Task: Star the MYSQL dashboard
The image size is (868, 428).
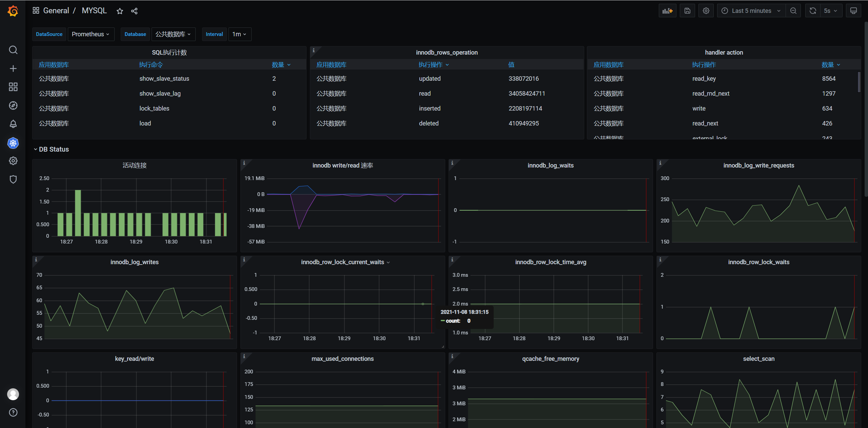Action: [x=120, y=11]
